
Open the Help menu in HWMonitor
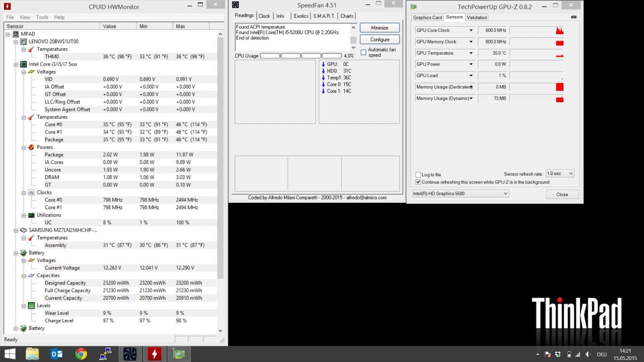coord(59,17)
